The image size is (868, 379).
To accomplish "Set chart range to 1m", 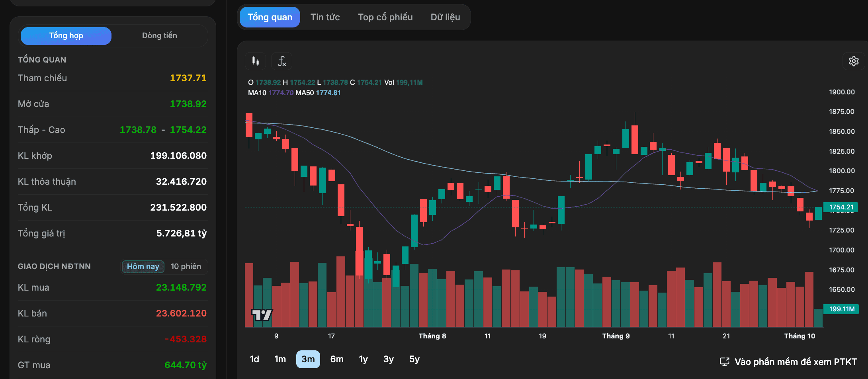I will [x=280, y=359].
